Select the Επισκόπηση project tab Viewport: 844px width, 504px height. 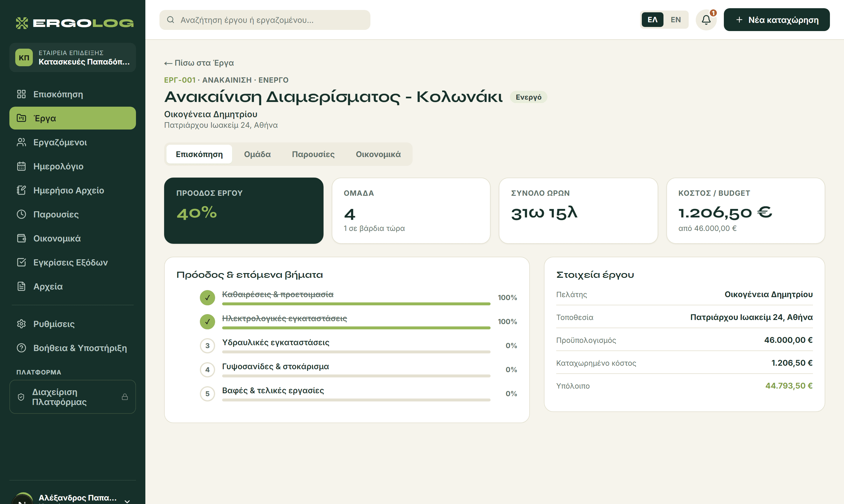(x=199, y=154)
